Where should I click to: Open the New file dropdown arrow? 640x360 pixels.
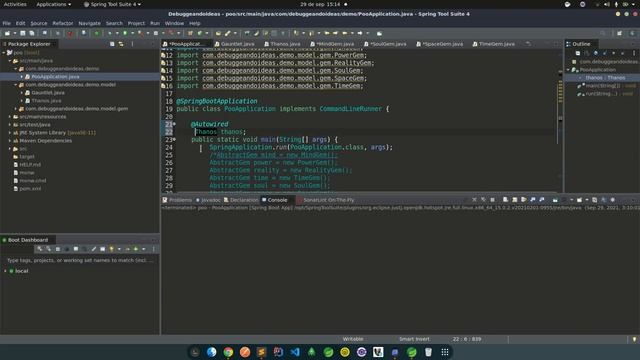14,33
